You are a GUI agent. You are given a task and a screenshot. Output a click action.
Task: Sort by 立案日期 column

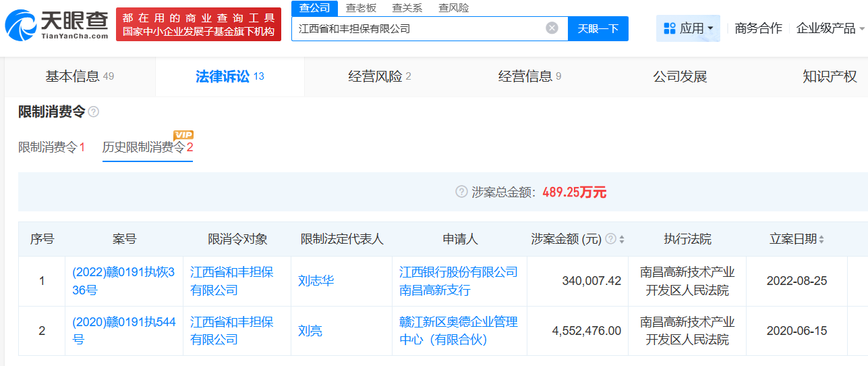click(821, 239)
